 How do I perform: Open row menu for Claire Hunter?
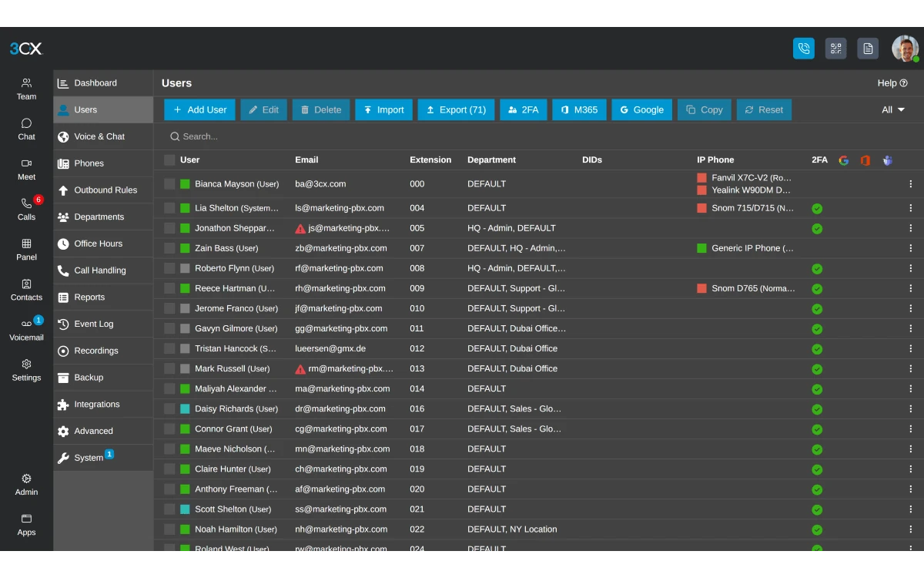(x=911, y=469)
